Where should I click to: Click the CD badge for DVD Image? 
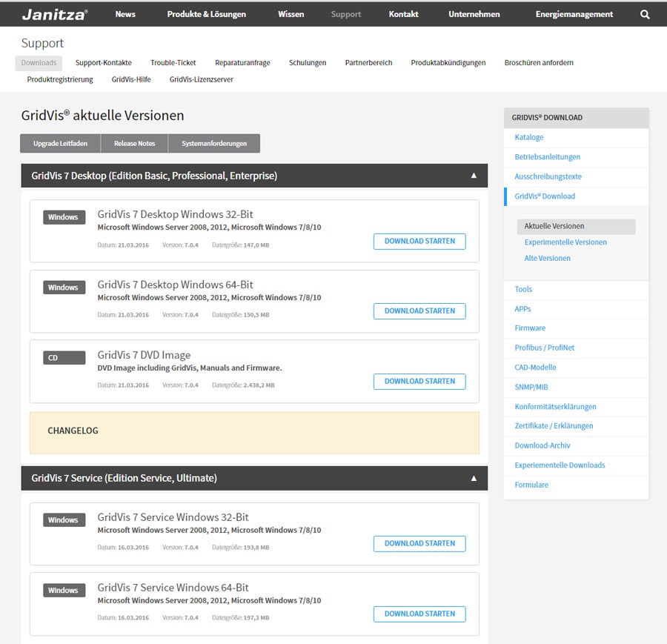click(64, 358)
